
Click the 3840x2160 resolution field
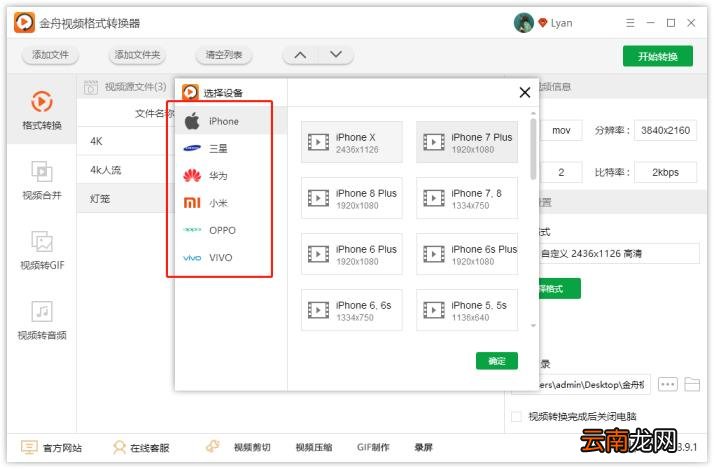[x=665, y=131]
